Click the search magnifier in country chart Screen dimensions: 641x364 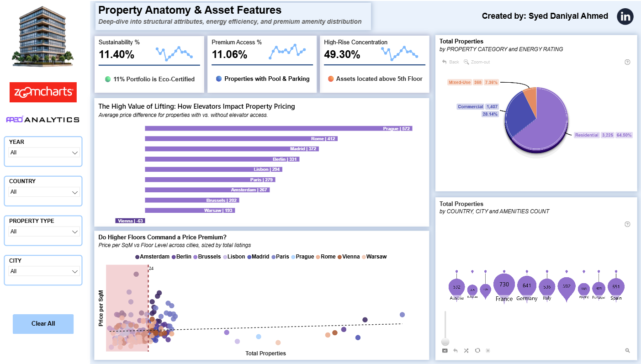(627, 350)
